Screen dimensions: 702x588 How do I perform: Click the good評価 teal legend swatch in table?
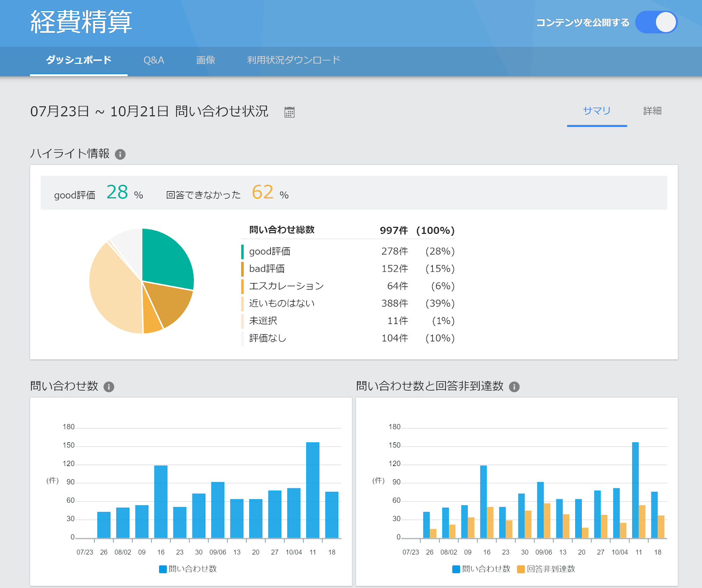(243, 251)
